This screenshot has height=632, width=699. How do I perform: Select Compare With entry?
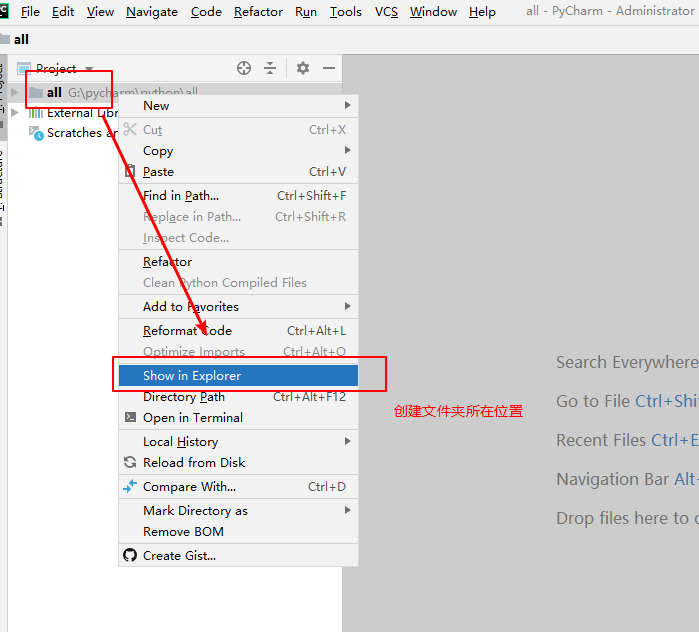pyautogui.click(x=238, y=487)
